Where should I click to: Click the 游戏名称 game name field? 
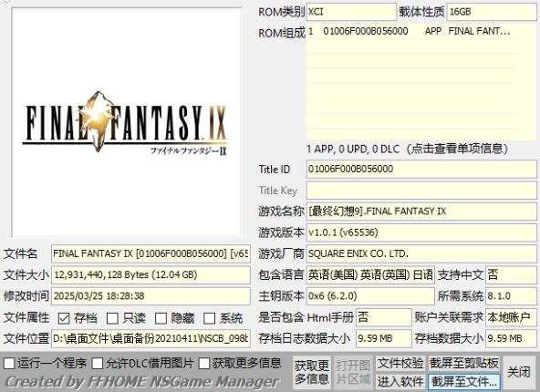(421, 211)
